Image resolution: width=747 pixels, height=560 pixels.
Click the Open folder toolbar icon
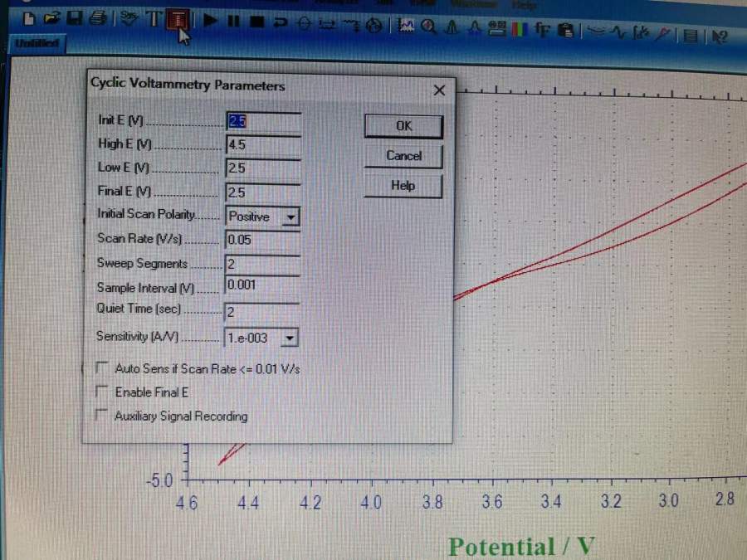[52, 17]
